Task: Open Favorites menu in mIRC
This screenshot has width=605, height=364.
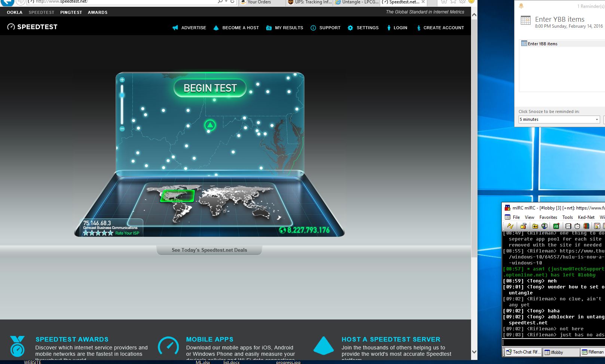Action: (548, 217)
